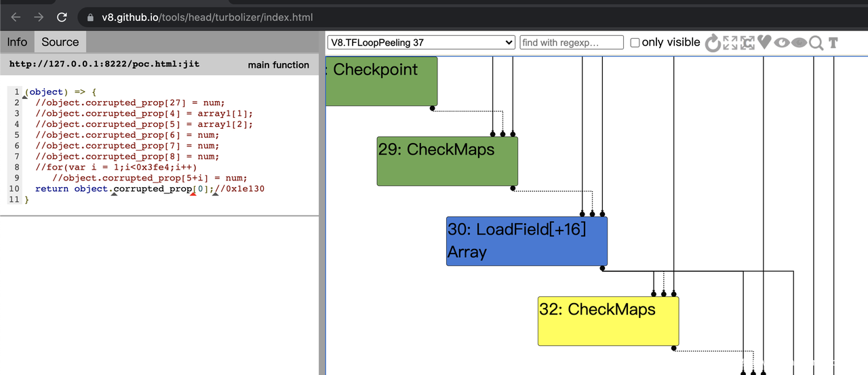The height and width of the screenshot is (375, 868).
Task: Click the browser reload button
Action: (x=62, y=18)
